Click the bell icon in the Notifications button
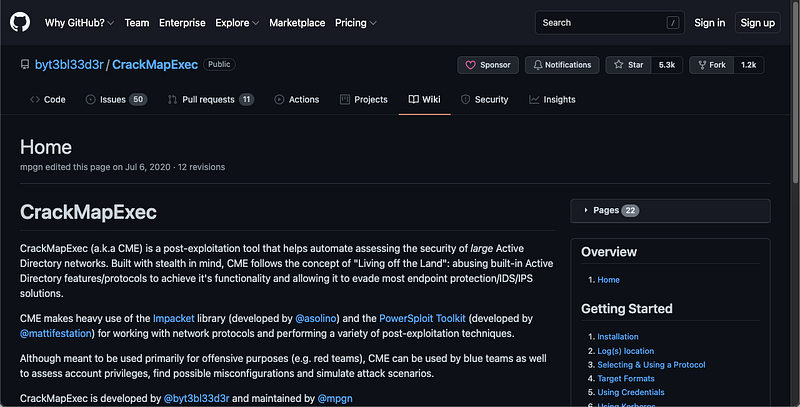Viewport: 800px width, 407px height. (538, 65)
